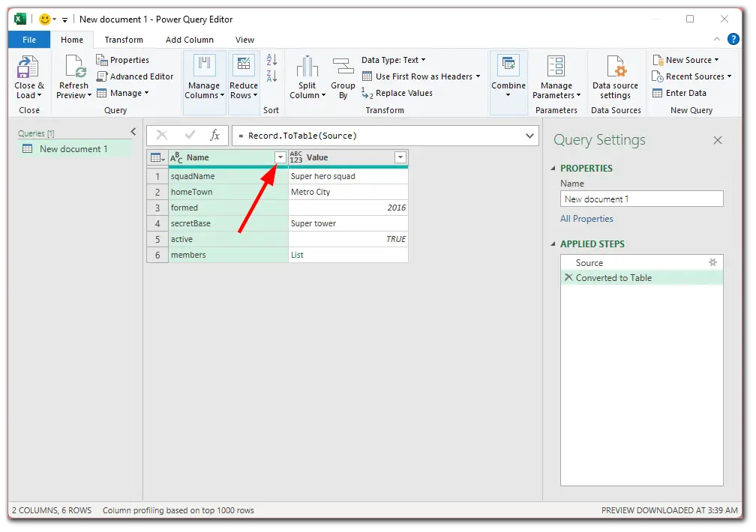
Task: Open settings gear for Source step
Action: pos(712,262)
